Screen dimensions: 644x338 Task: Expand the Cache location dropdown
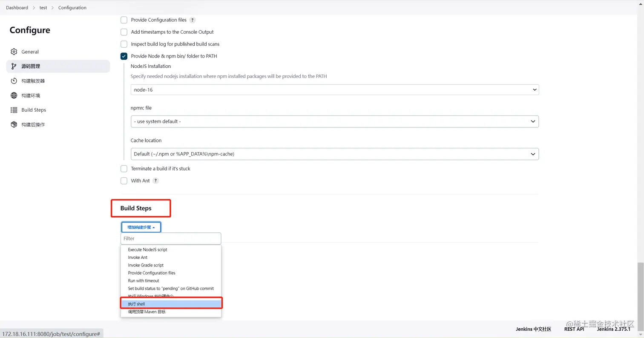click(x=335, y=154)
